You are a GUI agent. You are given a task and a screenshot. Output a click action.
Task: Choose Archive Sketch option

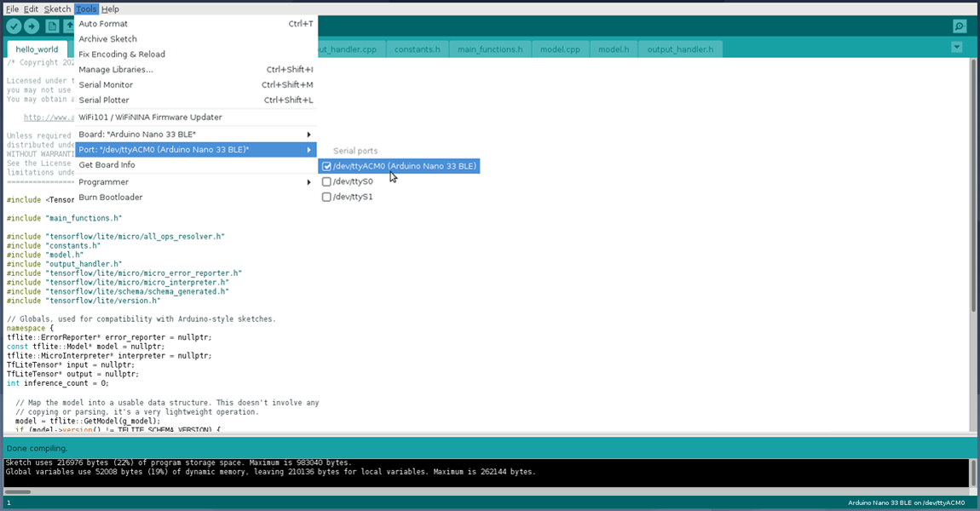[x=107, y=38]
